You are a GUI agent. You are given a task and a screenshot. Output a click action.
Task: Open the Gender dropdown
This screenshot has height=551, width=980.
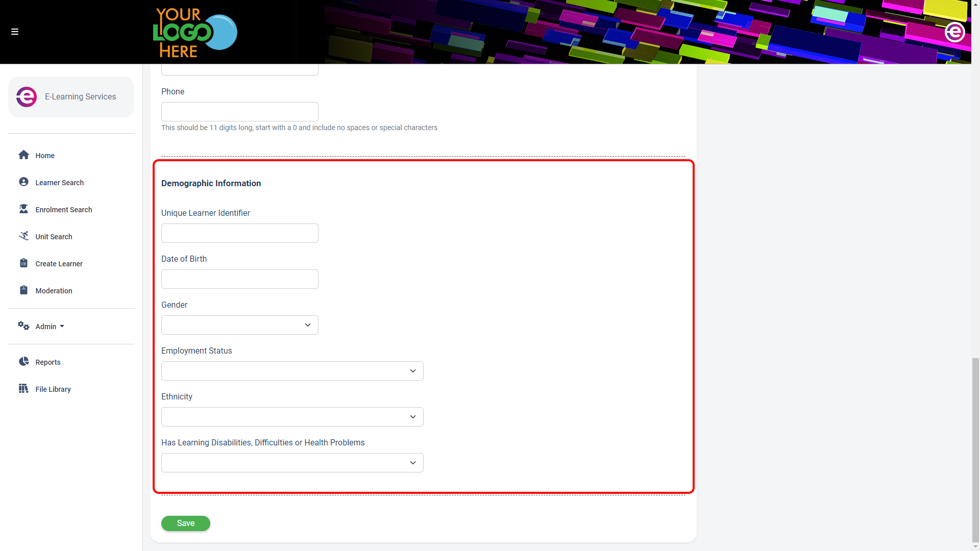pyautogui.click(x=240, y=325)
